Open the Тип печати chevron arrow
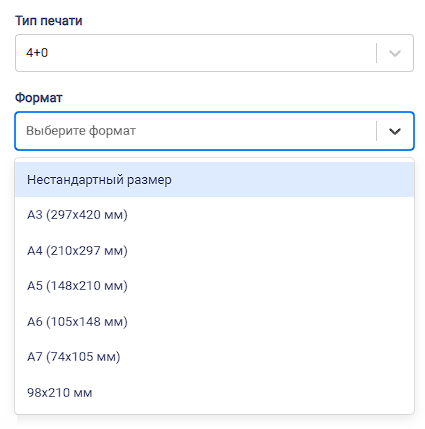Image resolution: width=425 pixels, height=429 pixels. (x=395, y=53)
